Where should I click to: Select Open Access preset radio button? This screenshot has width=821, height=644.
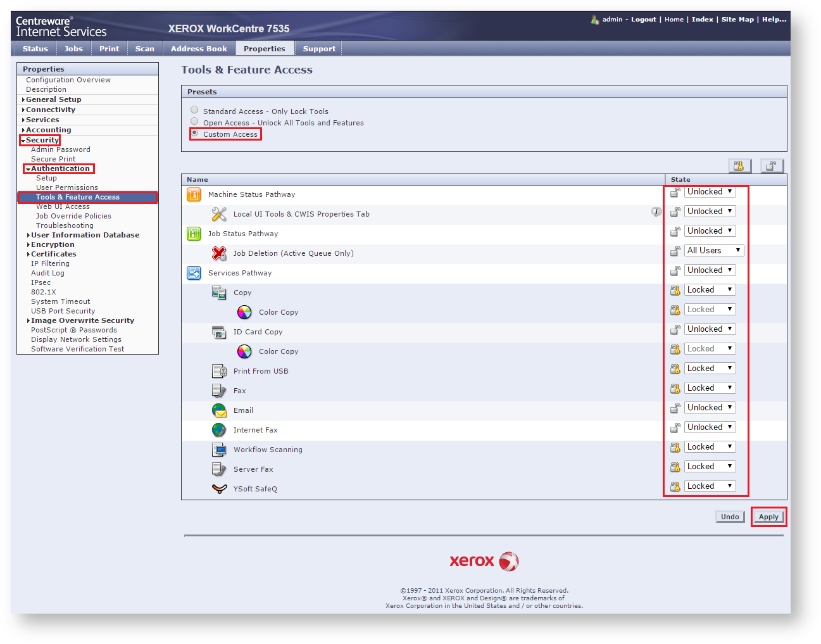pos(194,122)
